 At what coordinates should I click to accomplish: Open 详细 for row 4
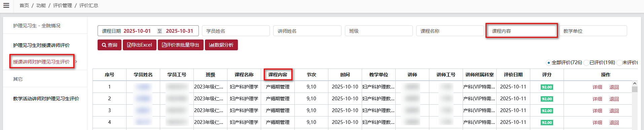(x=597, y=123)
